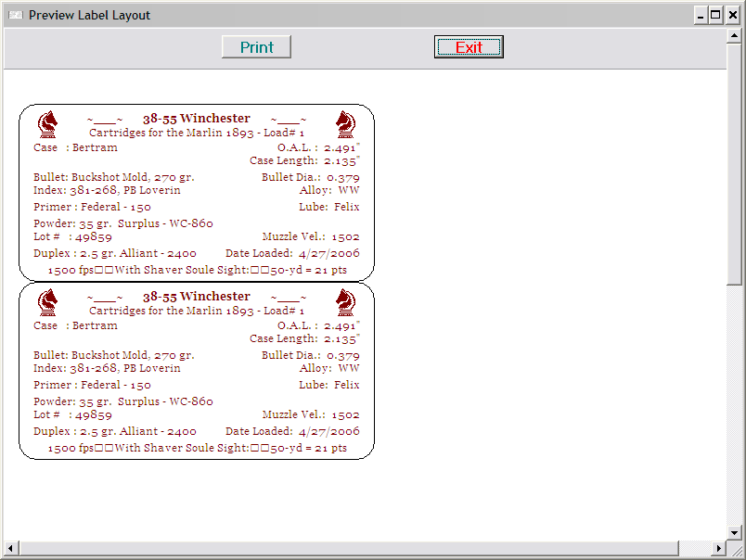746x560 pixels.
Task: Click top label 'Alloy: WW' text
Action: (x=329, y=190)
